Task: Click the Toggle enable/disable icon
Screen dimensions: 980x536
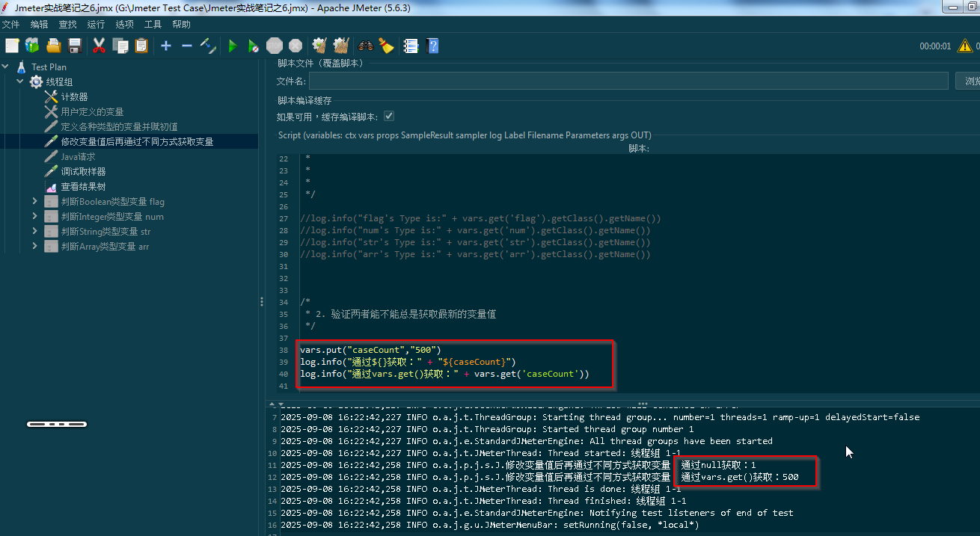Action: [x=208, y=46]
